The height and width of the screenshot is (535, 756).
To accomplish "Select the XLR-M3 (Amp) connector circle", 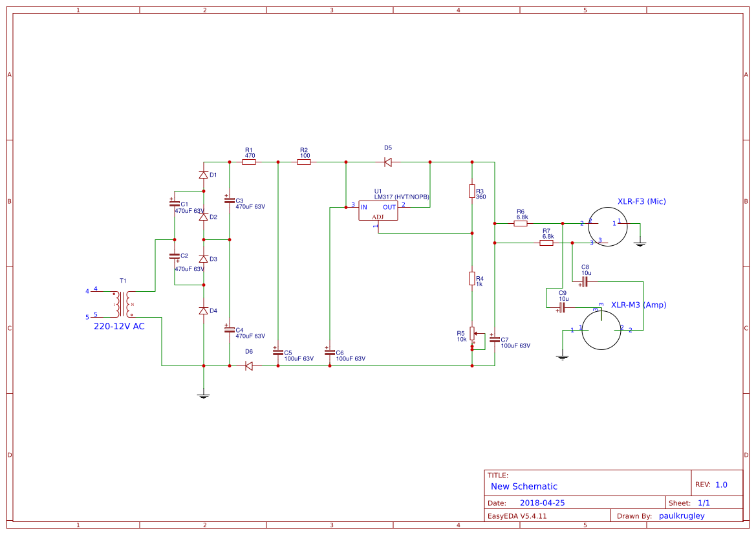I will pyautogui.click(x=601, y=330).
